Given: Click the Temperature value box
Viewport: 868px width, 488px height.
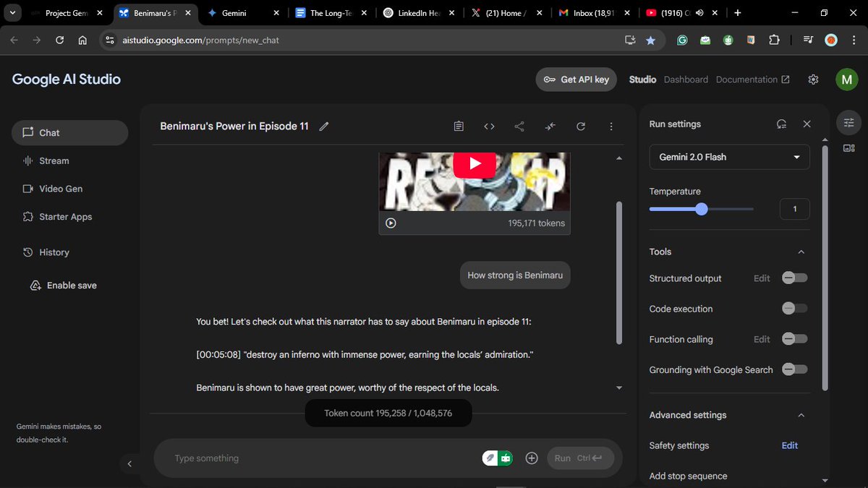Looking at the screenshot, I should [795, 209].
